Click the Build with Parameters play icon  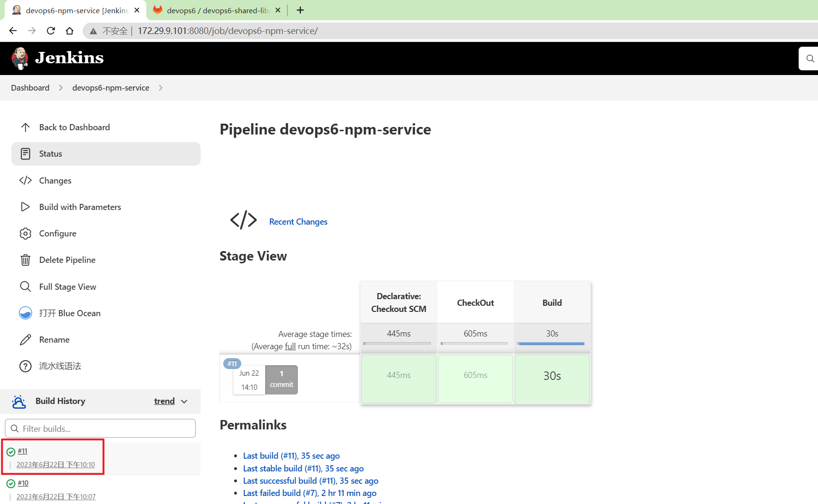coord(25,207)
